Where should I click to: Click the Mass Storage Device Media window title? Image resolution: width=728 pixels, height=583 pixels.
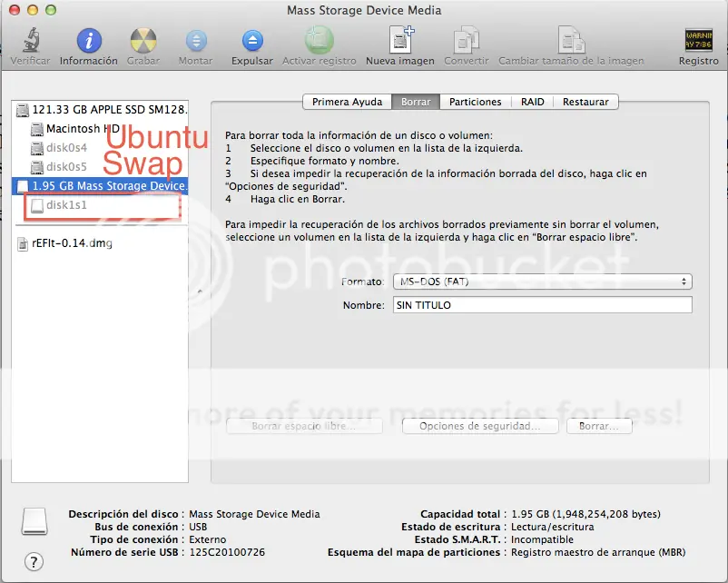click(364, 10)
